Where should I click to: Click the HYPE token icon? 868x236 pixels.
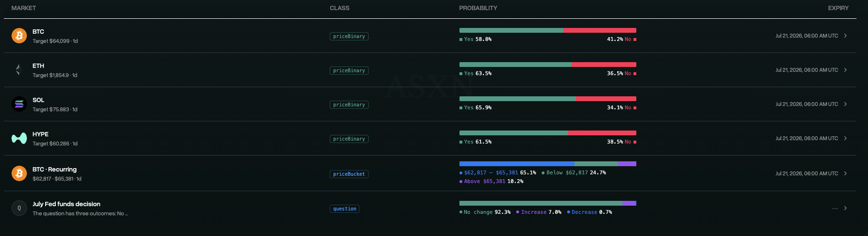(x=19, y=138)
